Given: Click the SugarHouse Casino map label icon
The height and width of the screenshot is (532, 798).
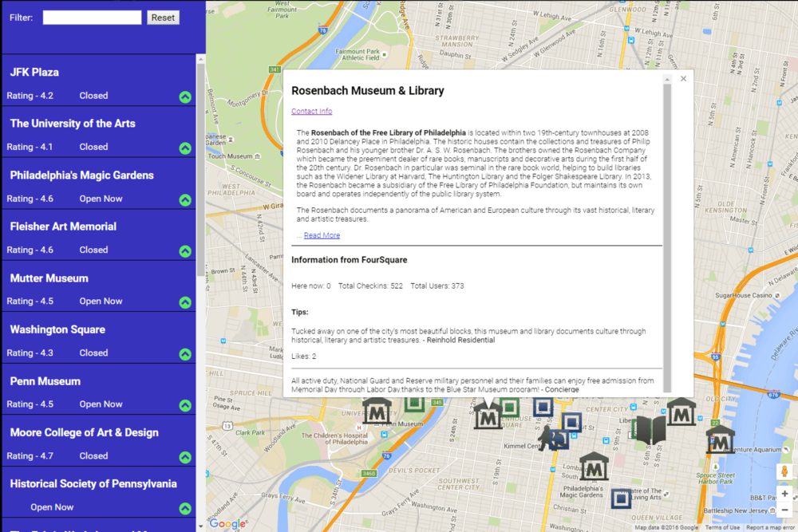Looking at the screenshot, I should 777,295.
